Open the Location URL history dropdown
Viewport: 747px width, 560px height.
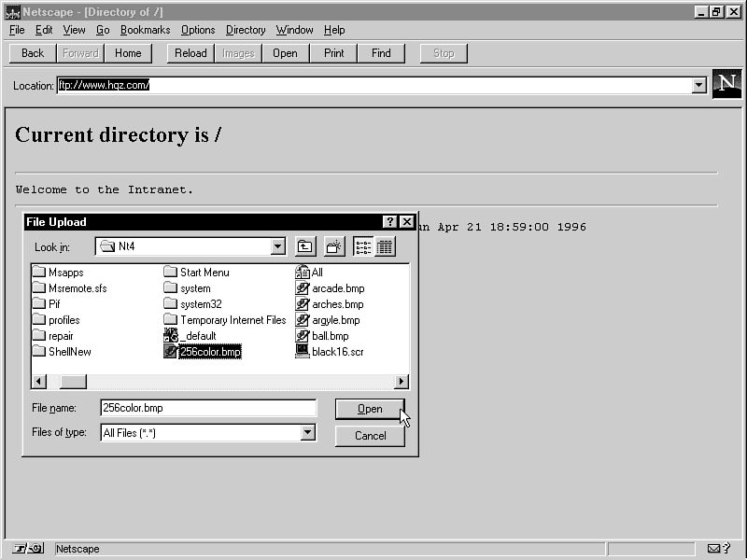click(698, 85)
